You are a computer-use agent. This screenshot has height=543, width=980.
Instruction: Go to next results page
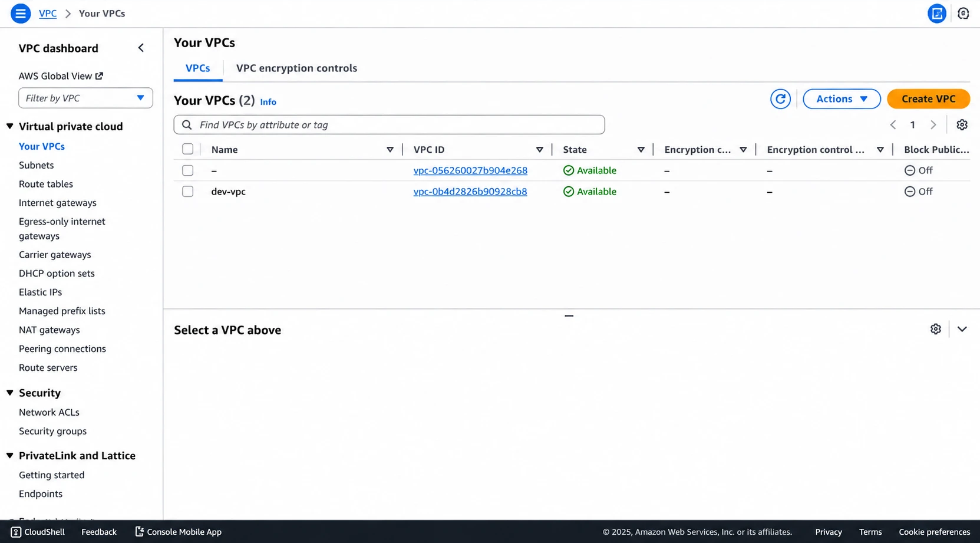click(933, 125)
